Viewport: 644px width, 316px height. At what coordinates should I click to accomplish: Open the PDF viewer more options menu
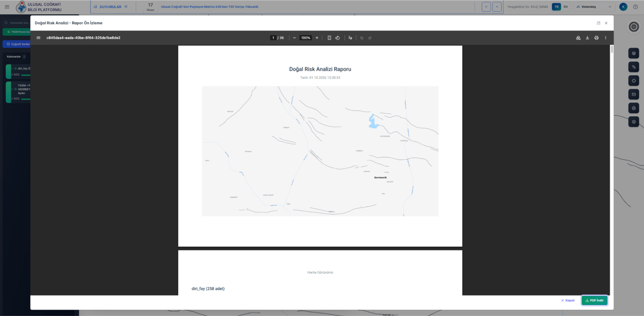[606, 38]
